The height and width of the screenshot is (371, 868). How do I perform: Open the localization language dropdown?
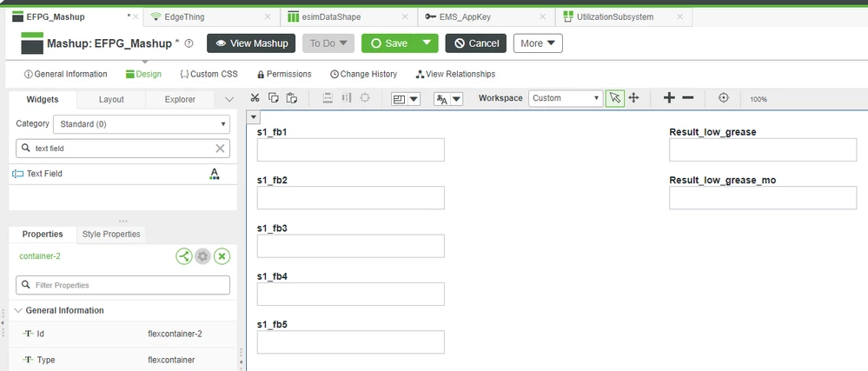(448, 99)
